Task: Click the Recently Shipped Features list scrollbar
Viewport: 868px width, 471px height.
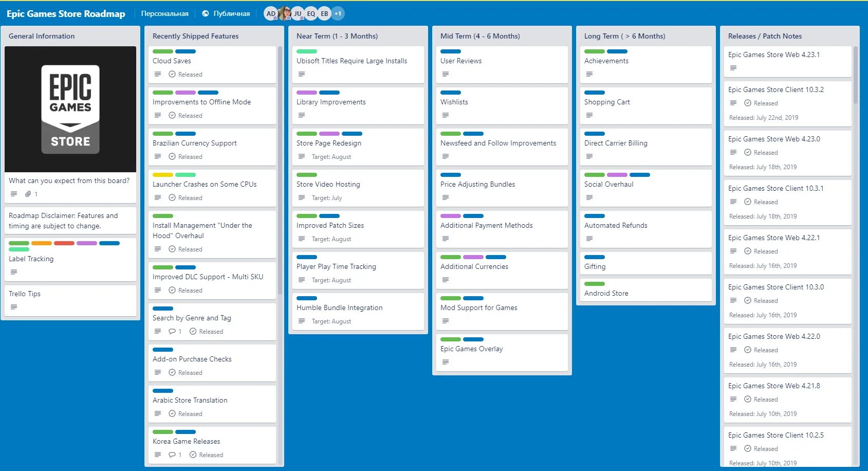Action: tap(280, 170)
